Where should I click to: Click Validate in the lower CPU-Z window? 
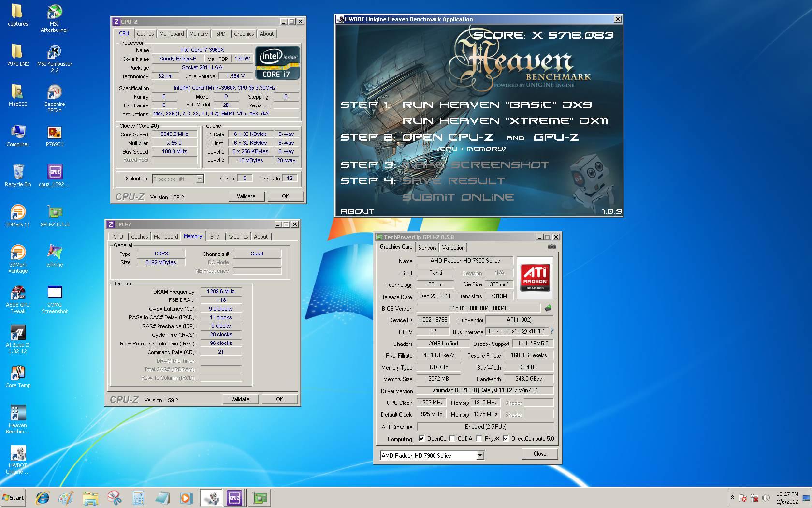pyautogui.click(x=240, y=399)
